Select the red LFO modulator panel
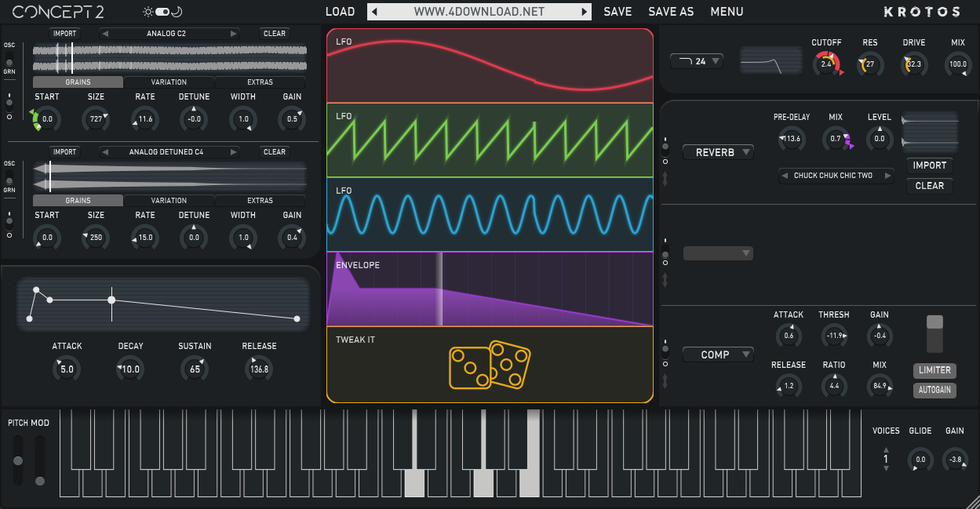The width and height of the screenshot is (980, 509). point(490,66)
